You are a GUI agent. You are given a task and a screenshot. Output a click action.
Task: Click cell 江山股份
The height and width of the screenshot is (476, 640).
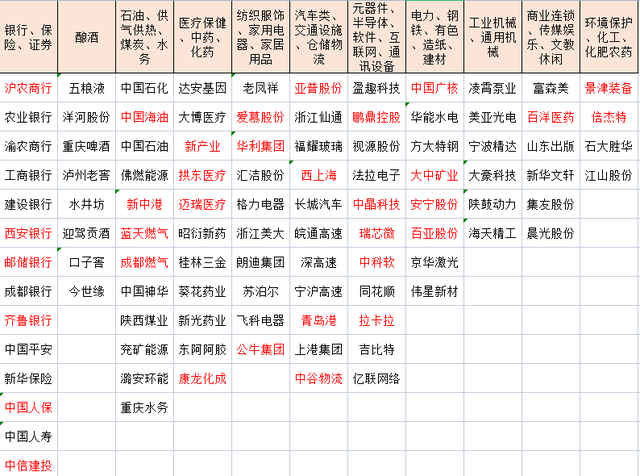coord(609,175)
